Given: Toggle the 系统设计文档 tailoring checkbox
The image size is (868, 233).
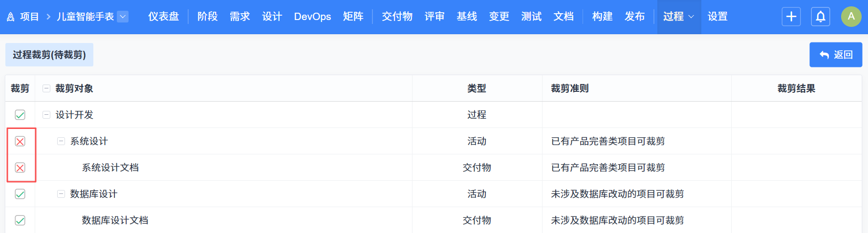Looking at the screenshot, I should 20,168.
